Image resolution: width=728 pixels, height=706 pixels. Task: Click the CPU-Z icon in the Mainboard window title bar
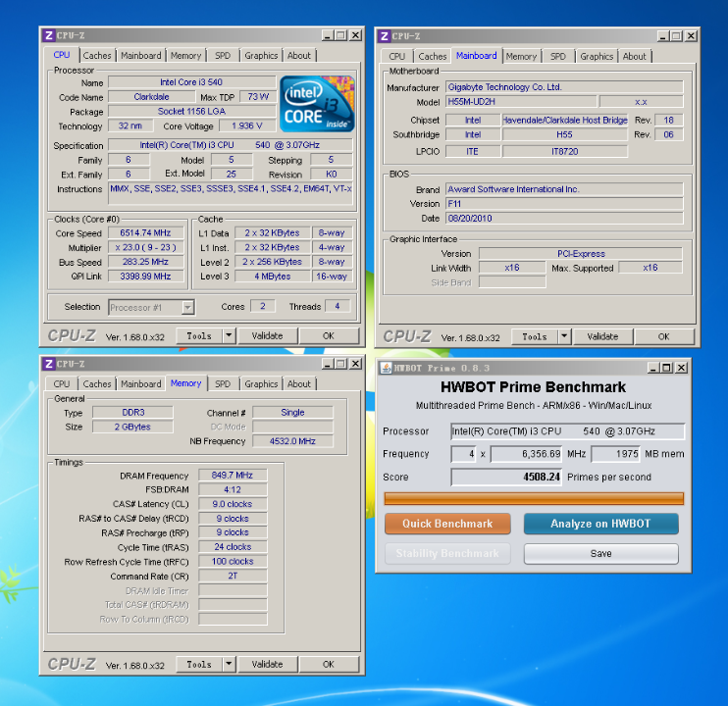click(x=384, y=36)
